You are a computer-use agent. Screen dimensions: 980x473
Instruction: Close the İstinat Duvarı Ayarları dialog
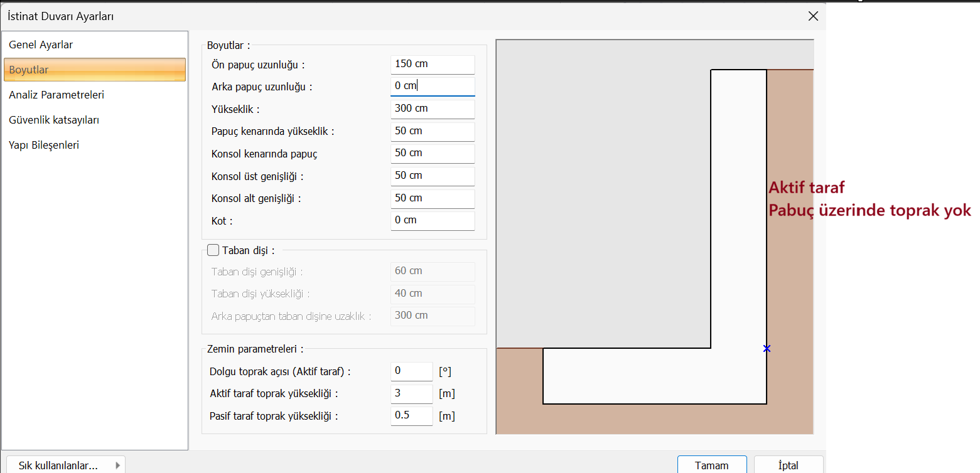click(x=813, y=16)
